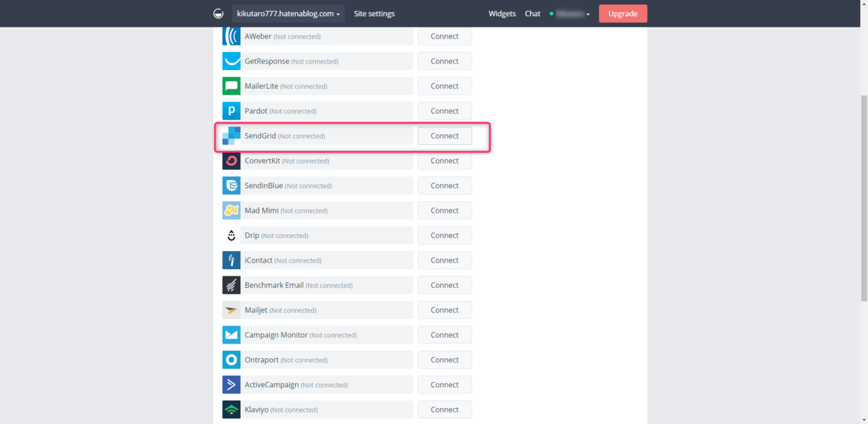
Task: Click the Mad Mimi (Not connected) label
Action: [286, 211]
